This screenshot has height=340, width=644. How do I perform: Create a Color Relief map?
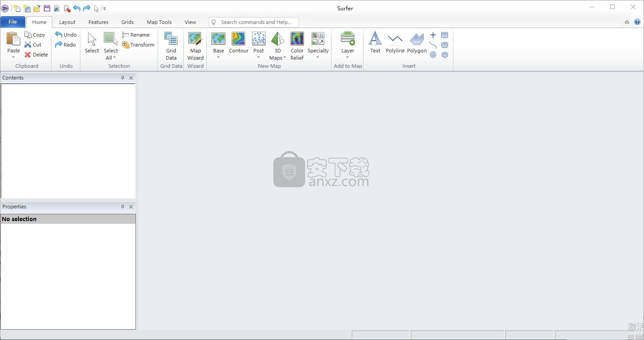point(297,46)
